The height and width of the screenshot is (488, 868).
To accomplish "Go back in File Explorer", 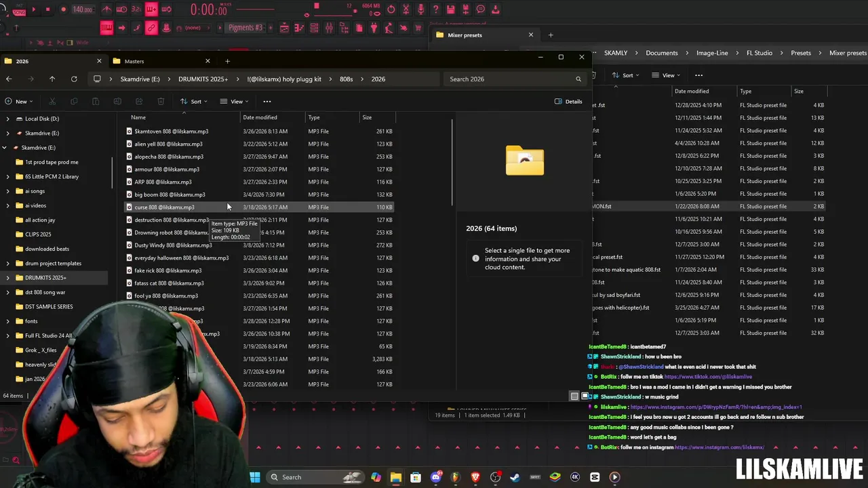I will pyautogui.click(x=9, y=79).
